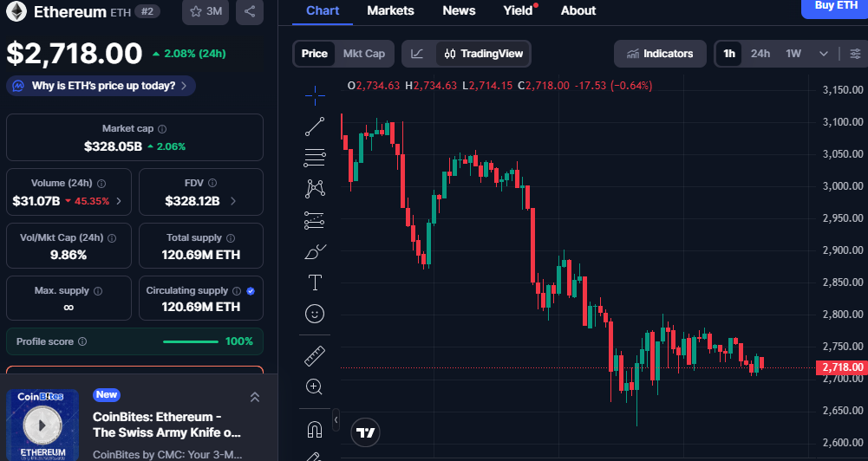Expand the time interval dropdown chevron

click(823, 54)
